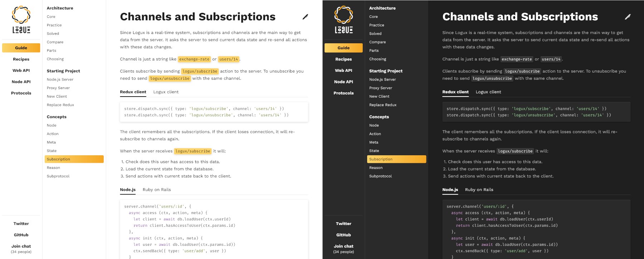Select Node.js tab in light theme
Image resolution: width=644 pixels, height=259 pixels.
(x=128, y=190)
